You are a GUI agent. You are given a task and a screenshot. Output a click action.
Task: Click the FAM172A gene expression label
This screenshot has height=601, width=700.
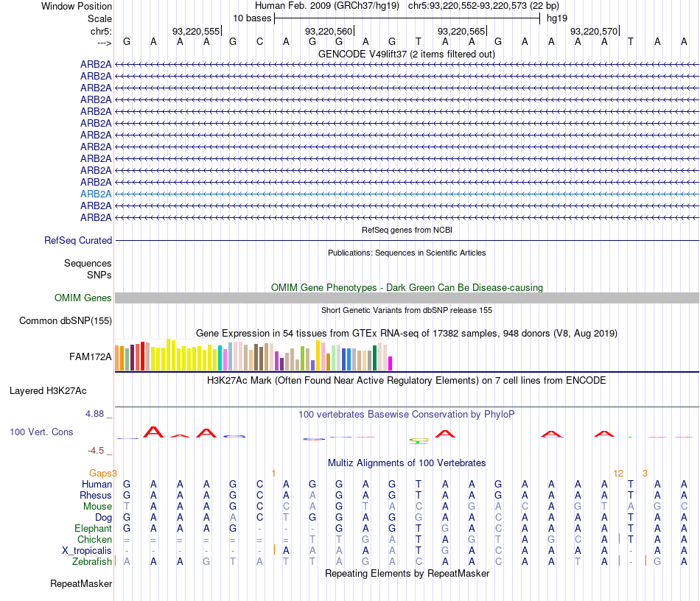[90, 357]
